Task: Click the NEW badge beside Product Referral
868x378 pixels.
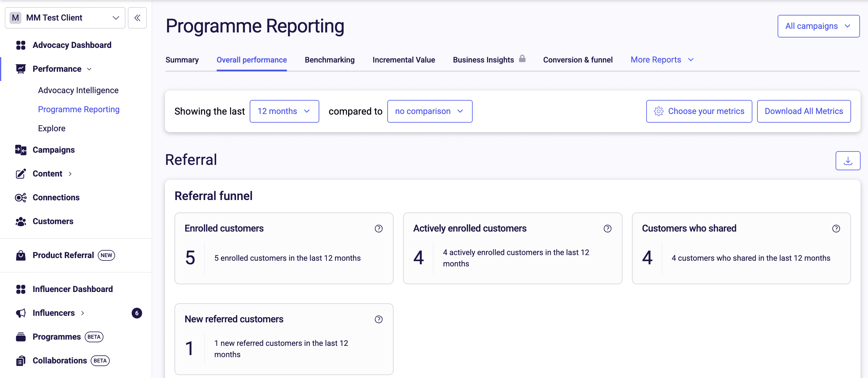Action: 106,255
